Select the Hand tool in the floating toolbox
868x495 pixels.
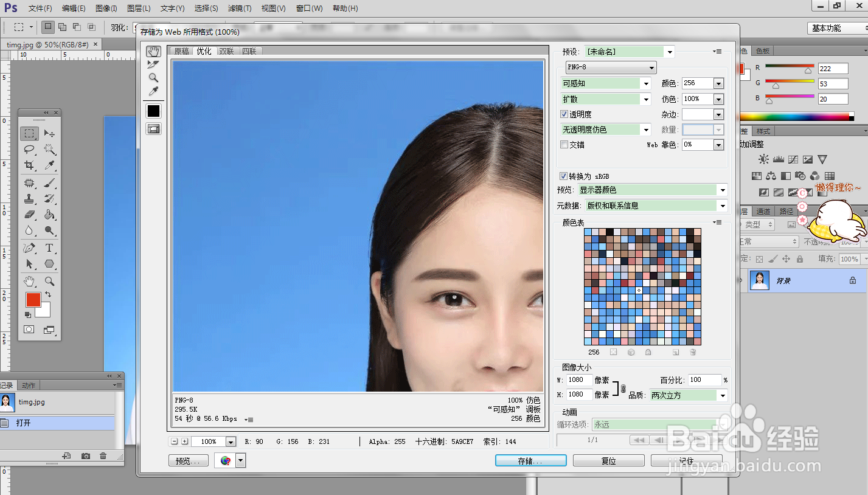[29, 282]
